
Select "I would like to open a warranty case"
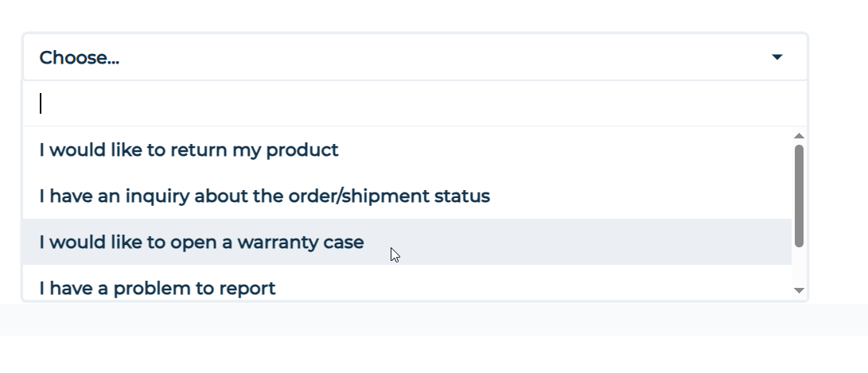201,243
